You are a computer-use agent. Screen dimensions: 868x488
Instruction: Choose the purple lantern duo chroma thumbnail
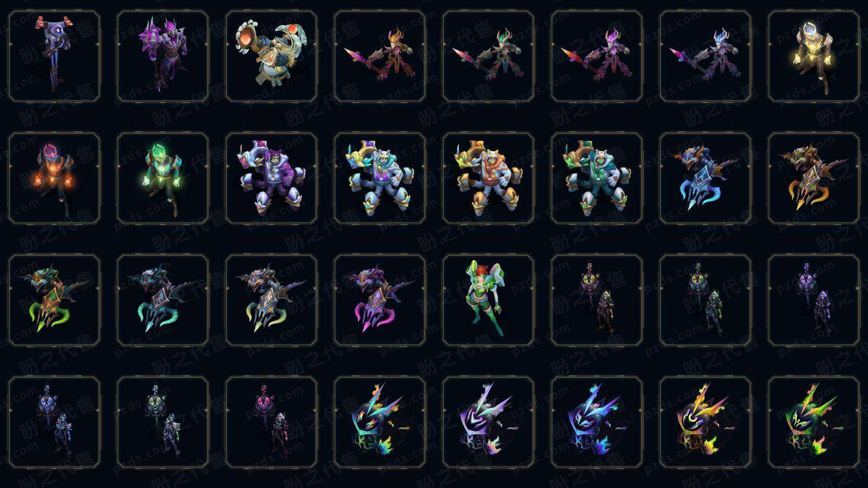coord(814,300)
